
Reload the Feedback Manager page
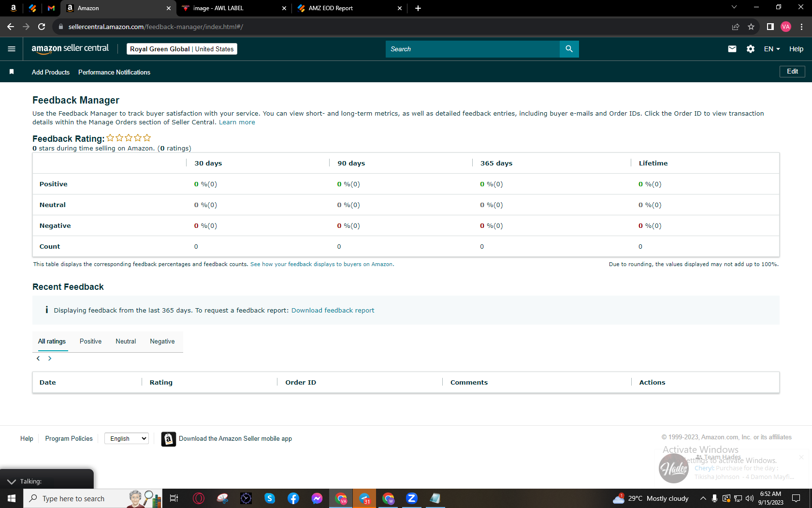pyautogui.click(x=42, y=27)
